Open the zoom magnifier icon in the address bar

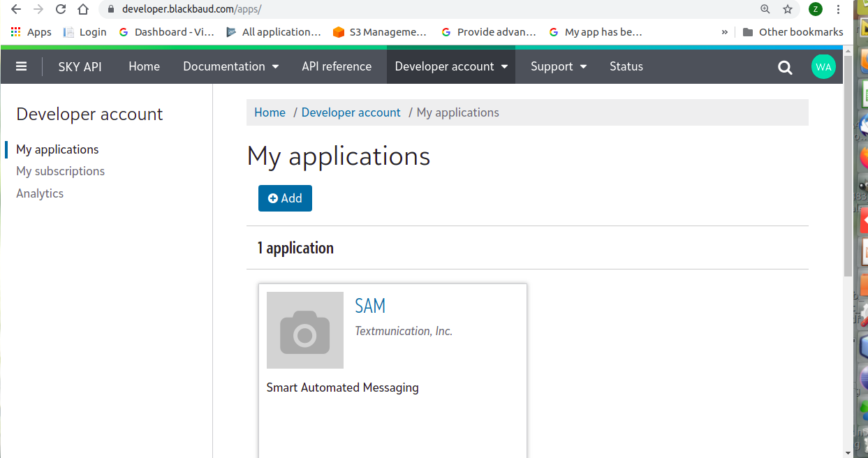click(765, 9)
